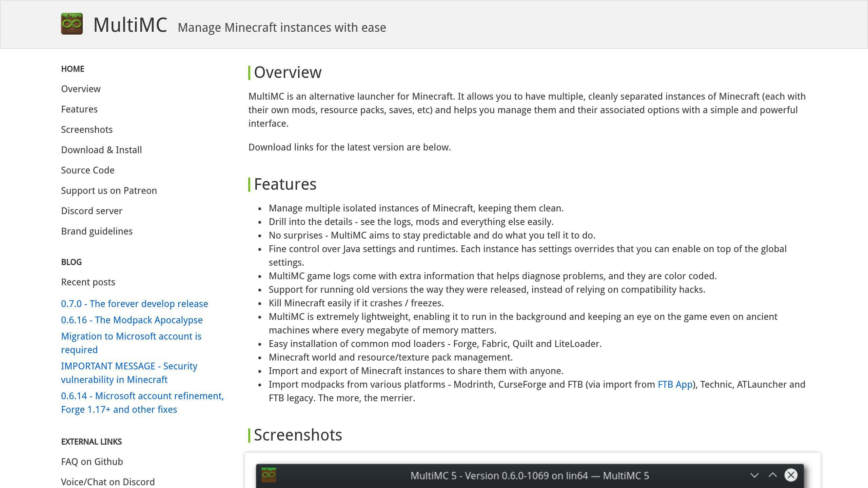Click 'Download links for the latest version' text
The height and width of the screenshot is (488, 868).
[x=350, y=147]
